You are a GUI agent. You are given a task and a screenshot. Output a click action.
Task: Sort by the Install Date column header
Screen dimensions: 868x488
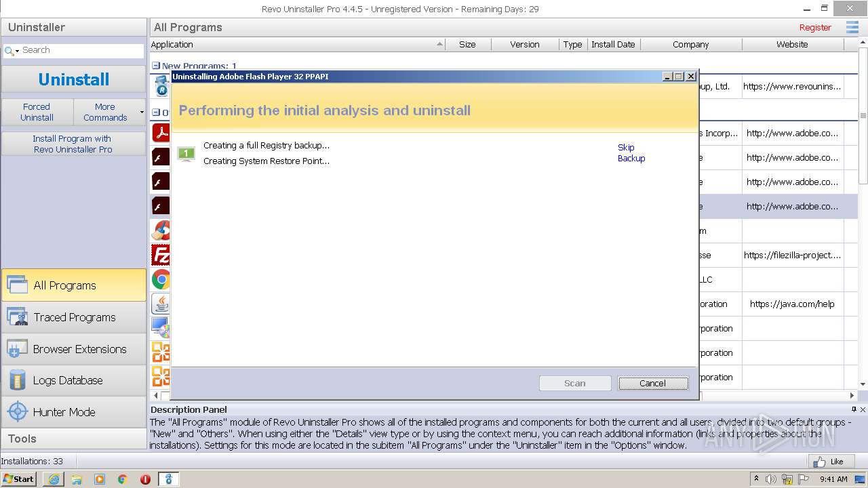tap(613, 44)
